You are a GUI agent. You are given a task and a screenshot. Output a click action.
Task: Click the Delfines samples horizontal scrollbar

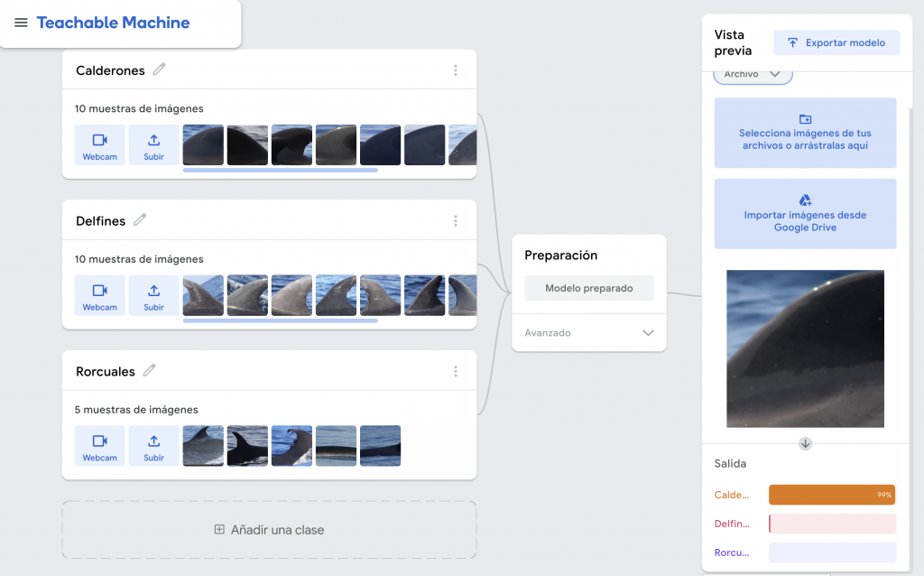281,321
